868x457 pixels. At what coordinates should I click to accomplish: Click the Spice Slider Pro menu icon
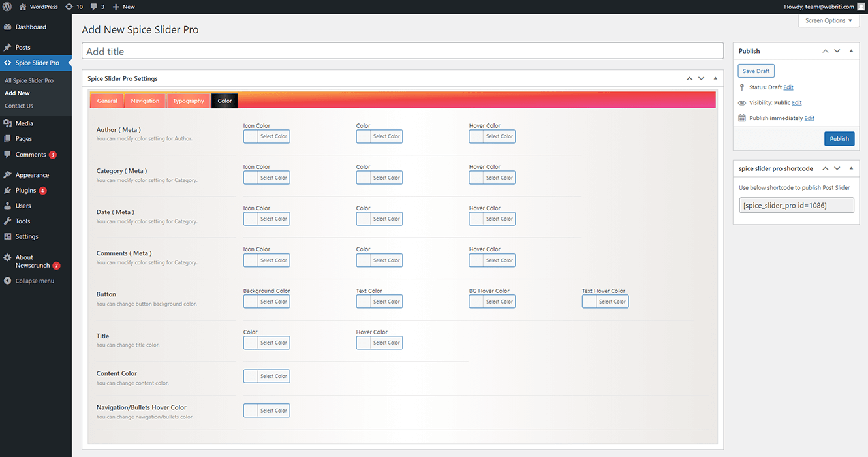pos(8,63)
